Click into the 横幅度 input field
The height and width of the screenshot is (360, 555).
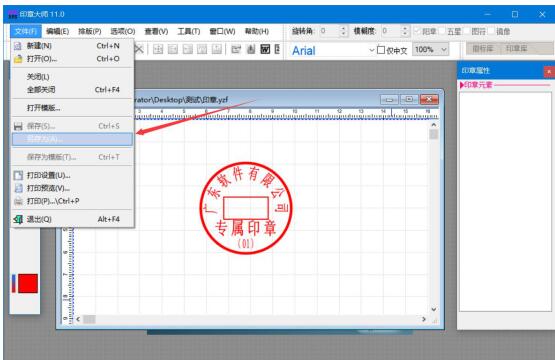click(x=391, y=31)
